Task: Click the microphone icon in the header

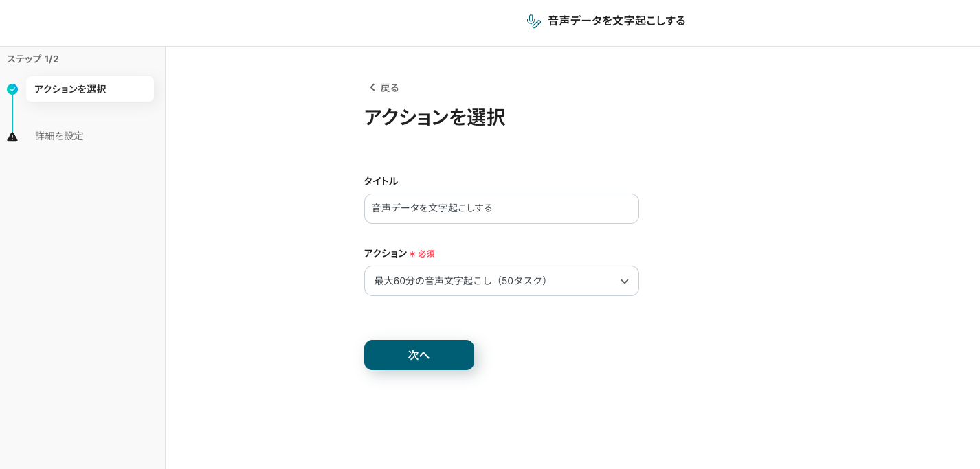Action: [533, 21]
